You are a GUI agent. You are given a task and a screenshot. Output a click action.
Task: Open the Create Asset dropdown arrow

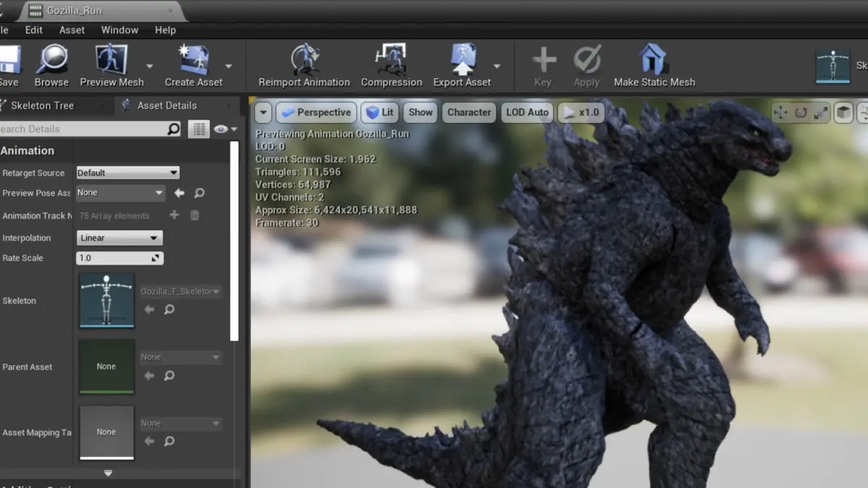(x=229, y=66)
